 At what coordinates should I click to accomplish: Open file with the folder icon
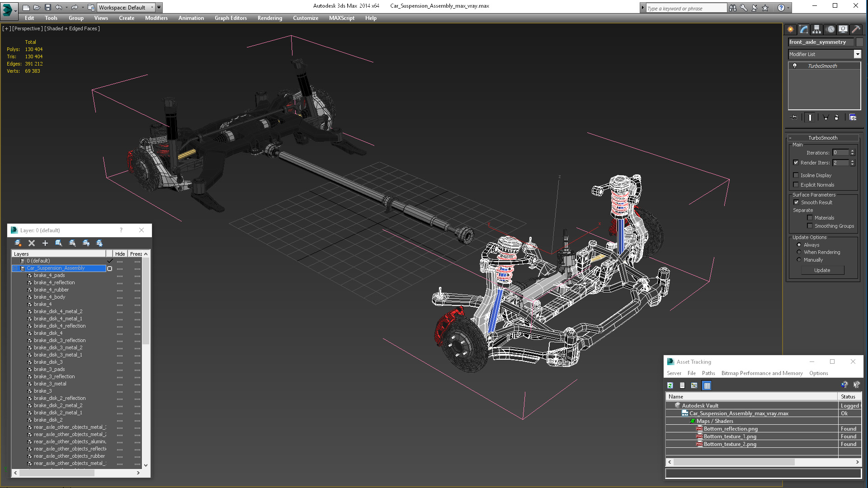pyautogui.click(x=37, y=7)
